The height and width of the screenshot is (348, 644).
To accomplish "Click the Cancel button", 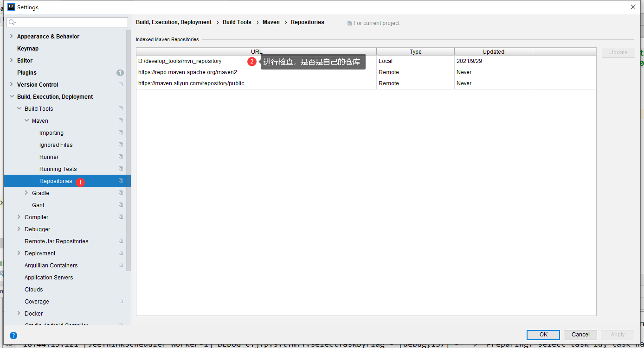I will tap(580, 335).
